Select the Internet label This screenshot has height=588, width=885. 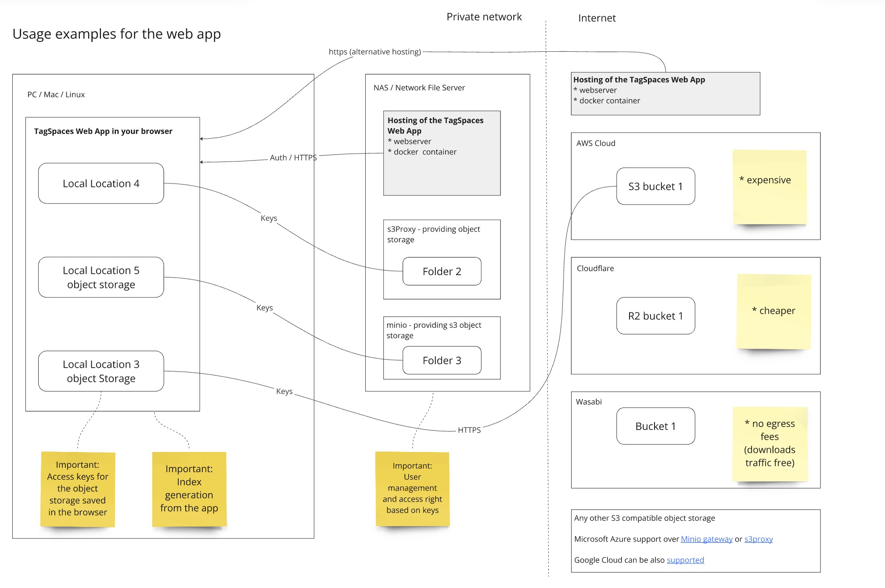pyautogui.click(x=595, y=18)
